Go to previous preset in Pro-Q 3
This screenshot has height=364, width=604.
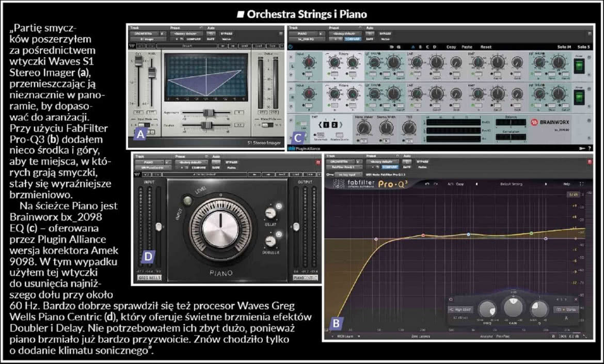(x=477, y=184)
